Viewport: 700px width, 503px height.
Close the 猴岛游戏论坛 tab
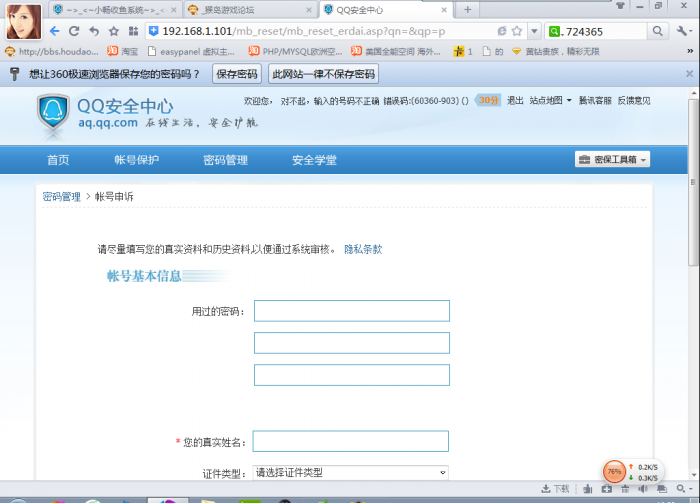tap(309, 10)
